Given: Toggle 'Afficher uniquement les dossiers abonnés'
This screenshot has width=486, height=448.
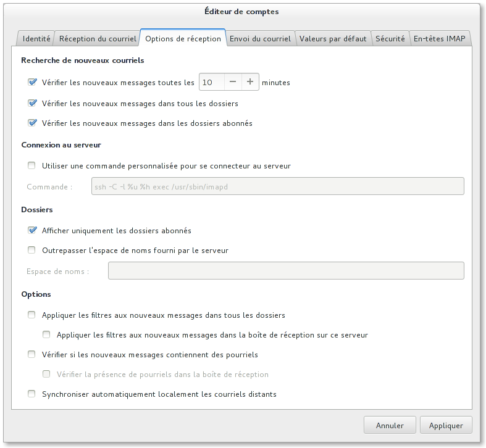Looking at the screenshot, I should (32, 230).
